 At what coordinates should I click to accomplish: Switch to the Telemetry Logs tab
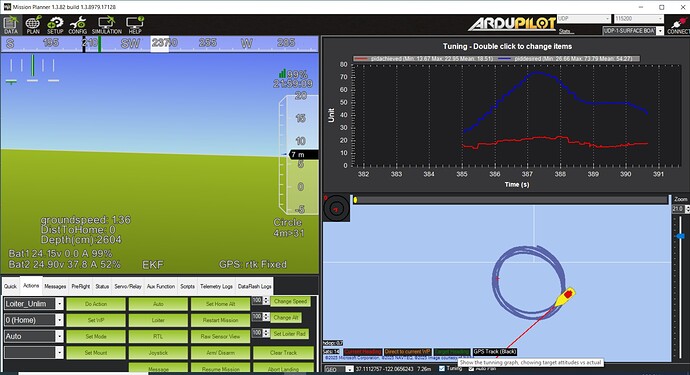[216, 286]
